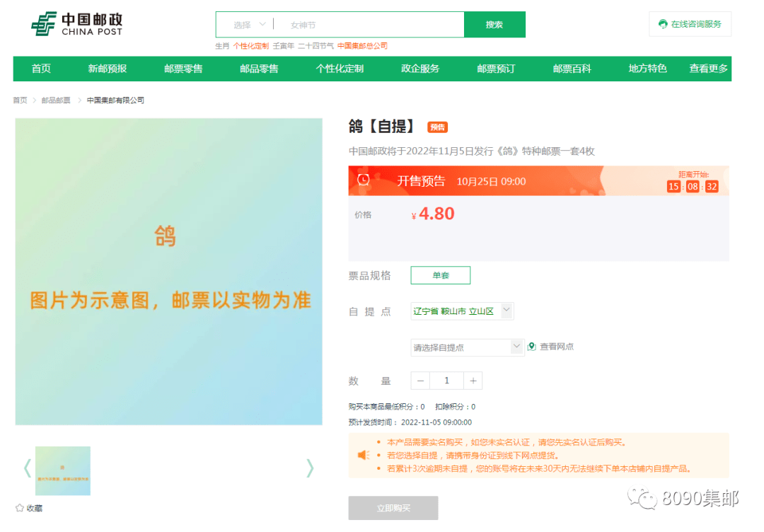Click the 购买本商品最低积分：0 text
This screenshot has height=532, width=764.
386,407
